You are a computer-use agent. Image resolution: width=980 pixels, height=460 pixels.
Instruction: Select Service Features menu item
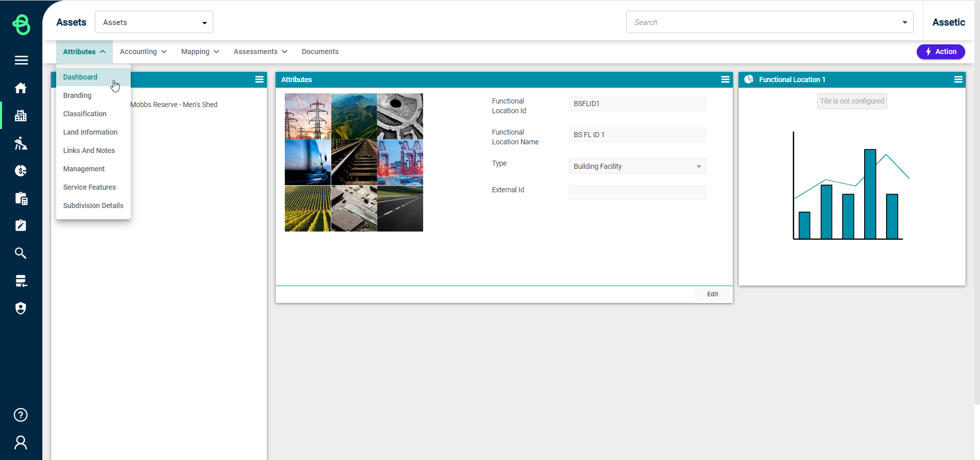(x=93, y=187)
